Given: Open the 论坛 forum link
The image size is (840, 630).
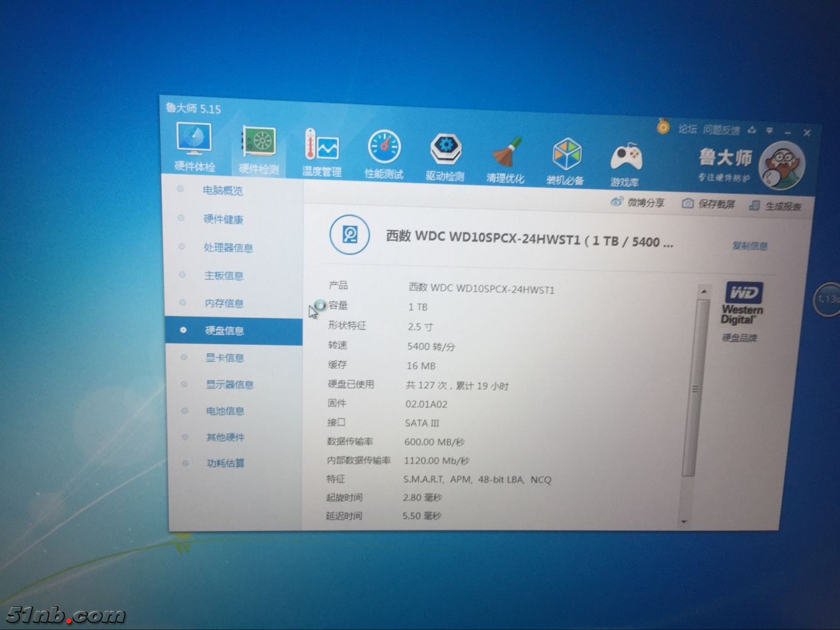Looking at the screenshot, I should 688,129.
